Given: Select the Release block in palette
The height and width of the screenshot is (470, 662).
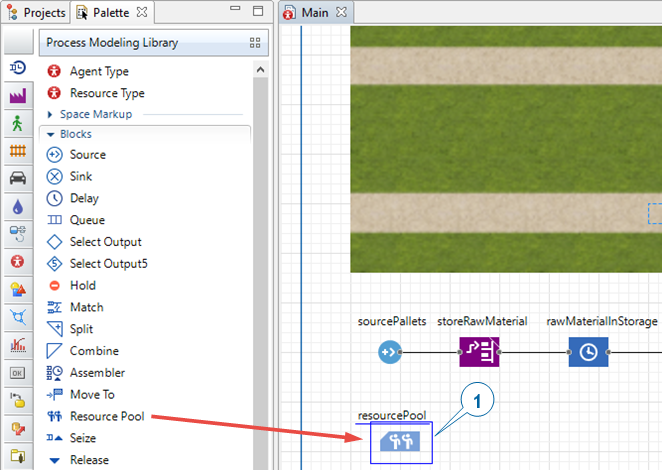Looking at the screenshot, I should [78, 460].
